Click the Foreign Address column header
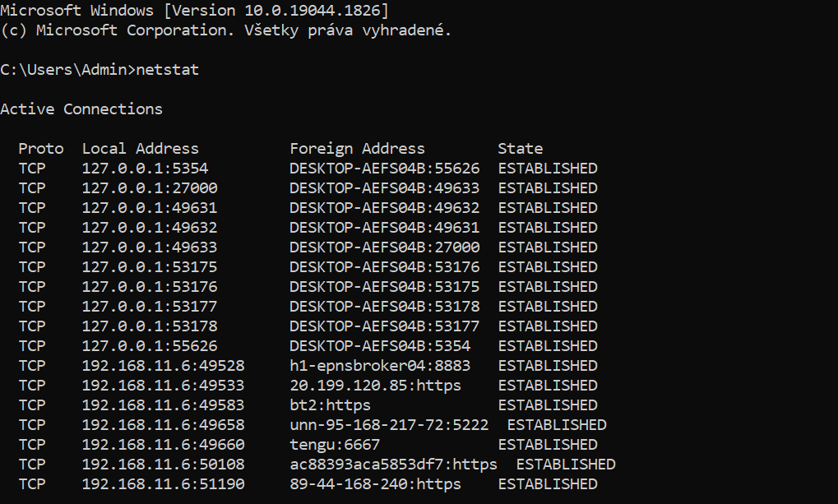Viewport: 838px width, 504px height. tap(357, 149)
